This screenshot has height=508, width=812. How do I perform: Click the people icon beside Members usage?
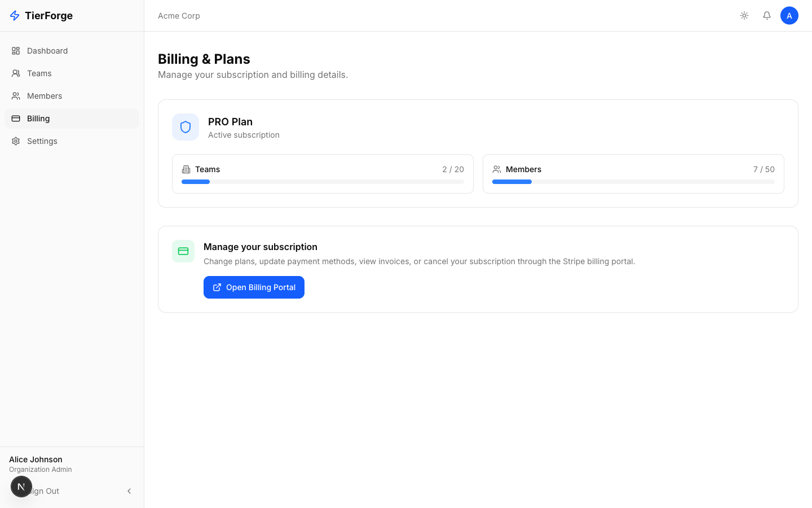[497, 169]
